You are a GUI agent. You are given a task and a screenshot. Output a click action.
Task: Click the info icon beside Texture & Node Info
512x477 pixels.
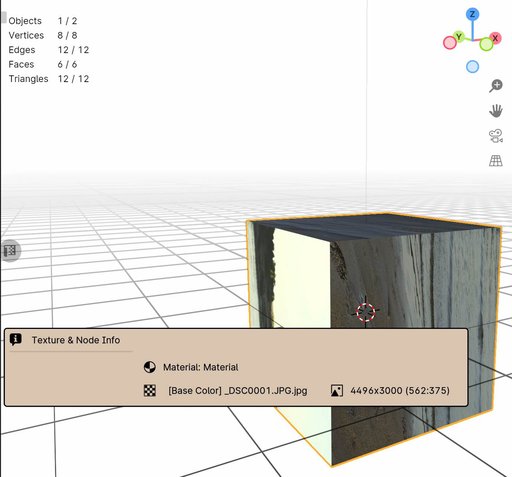[15, 339]
